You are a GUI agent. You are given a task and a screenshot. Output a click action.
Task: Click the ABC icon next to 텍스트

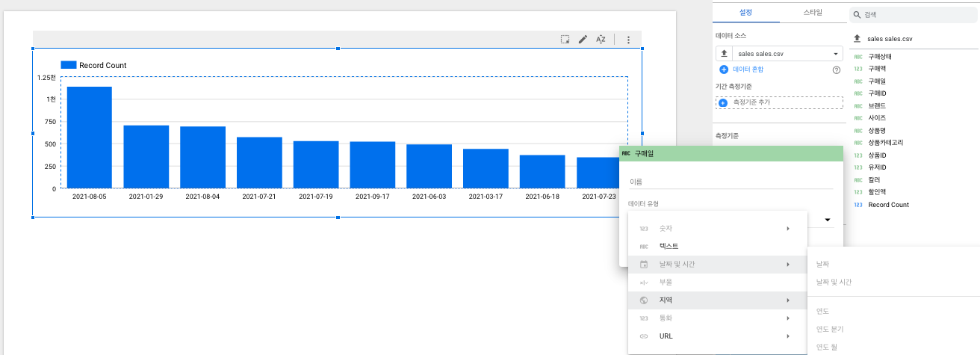[x=644, y=247]
